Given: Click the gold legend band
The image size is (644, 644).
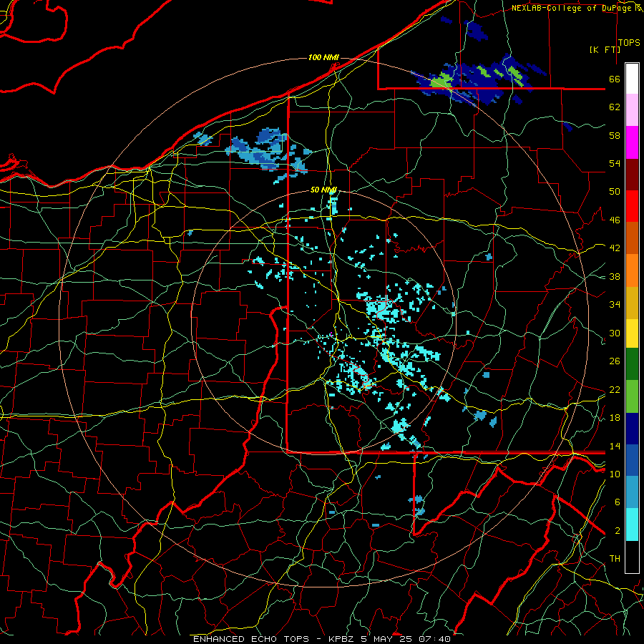Looking at the screenshot, I should click(x=632, y=303).
